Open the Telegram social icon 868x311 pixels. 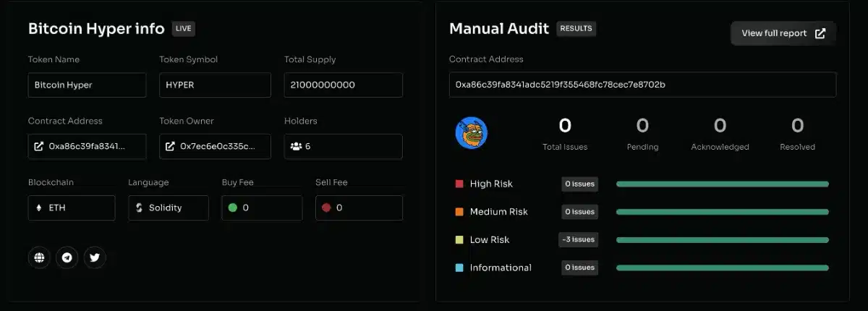pos(67,257)
